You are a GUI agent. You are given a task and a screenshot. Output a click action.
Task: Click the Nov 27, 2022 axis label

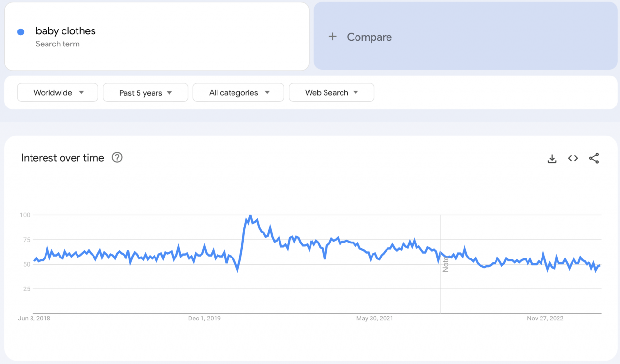tap(545, 318)
